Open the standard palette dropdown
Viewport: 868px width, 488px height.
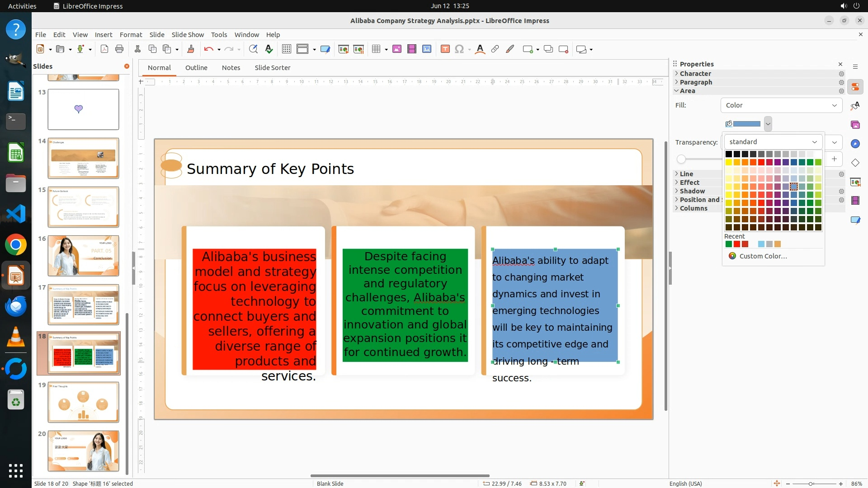point(773,142)
